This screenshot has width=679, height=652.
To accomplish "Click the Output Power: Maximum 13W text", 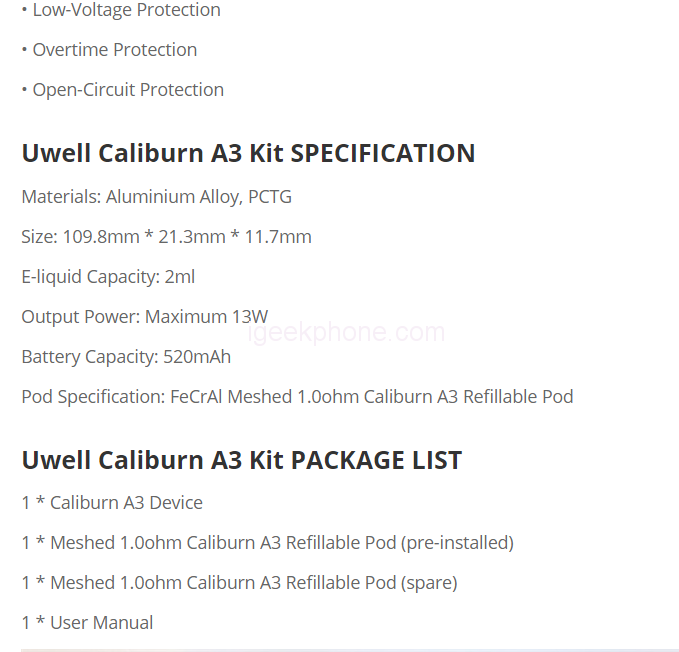I will click(x=144, y=317).
